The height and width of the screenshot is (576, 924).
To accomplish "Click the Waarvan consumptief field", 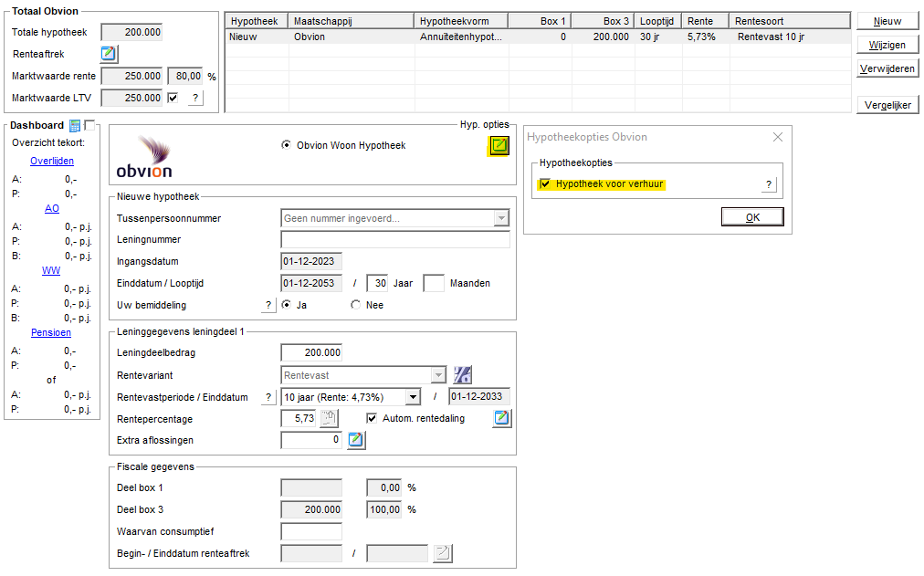I will coord(311,532).
